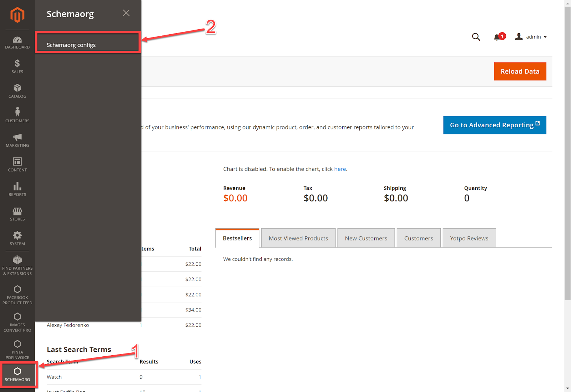
Task: Open Images Convert Pro menu
Action: [17, 323]
